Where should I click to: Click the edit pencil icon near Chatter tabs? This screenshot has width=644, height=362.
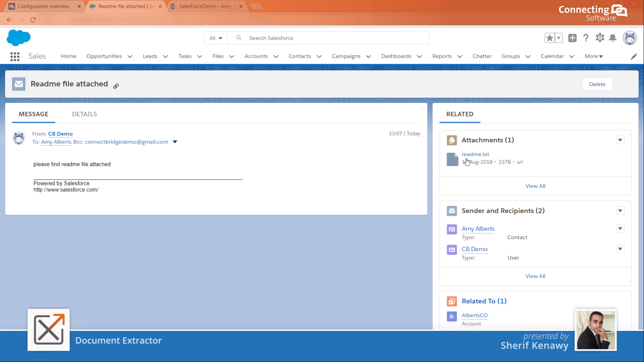point(634,56)
